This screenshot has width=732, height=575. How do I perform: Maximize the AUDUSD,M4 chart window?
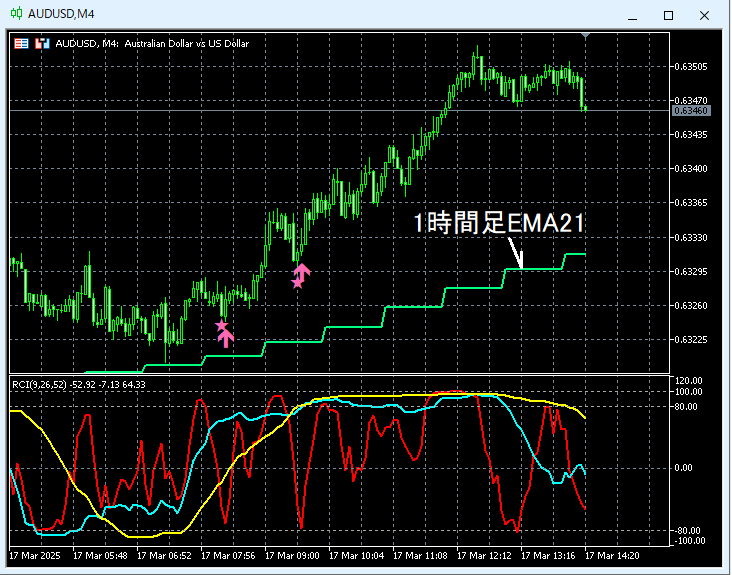(669, 15)
